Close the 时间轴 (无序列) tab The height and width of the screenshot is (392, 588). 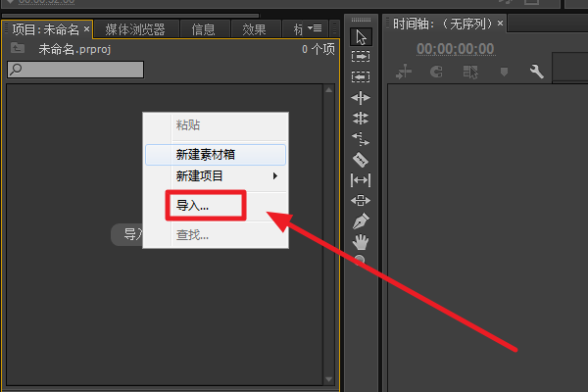pyautogui.click(x=500, y=24)
